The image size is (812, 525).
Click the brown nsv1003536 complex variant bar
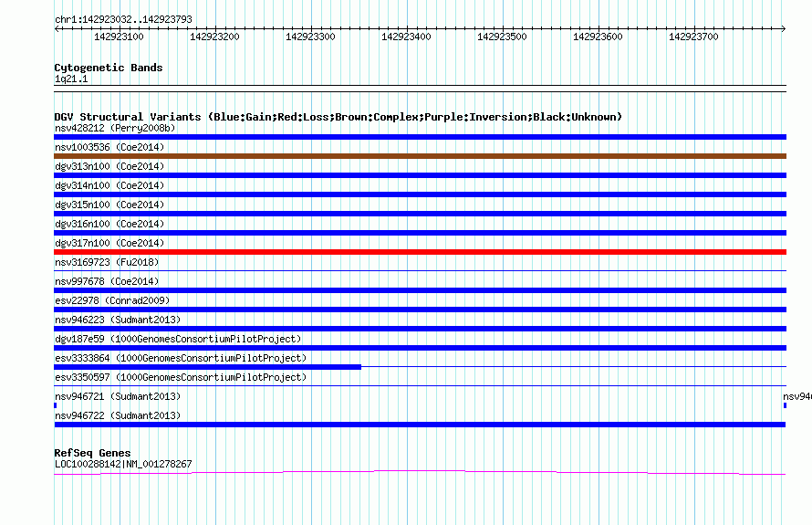click(420, 156)
